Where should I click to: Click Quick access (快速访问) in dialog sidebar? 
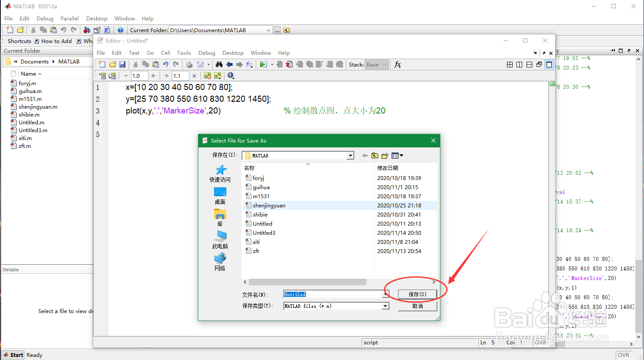[220, 173]
